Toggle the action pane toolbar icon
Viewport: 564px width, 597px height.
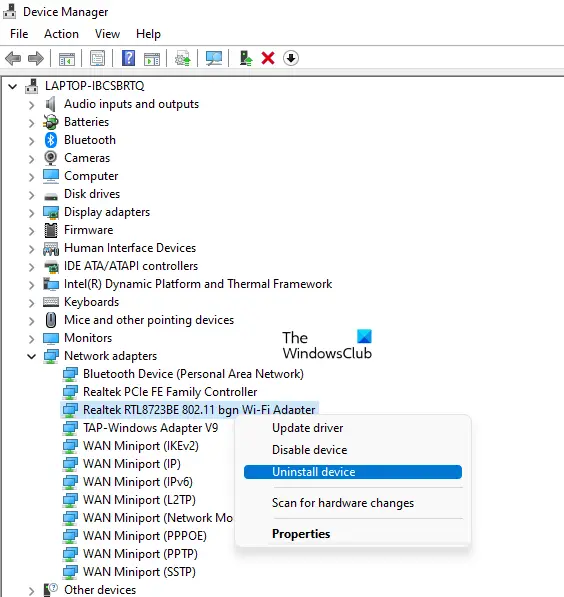[152, 59]
